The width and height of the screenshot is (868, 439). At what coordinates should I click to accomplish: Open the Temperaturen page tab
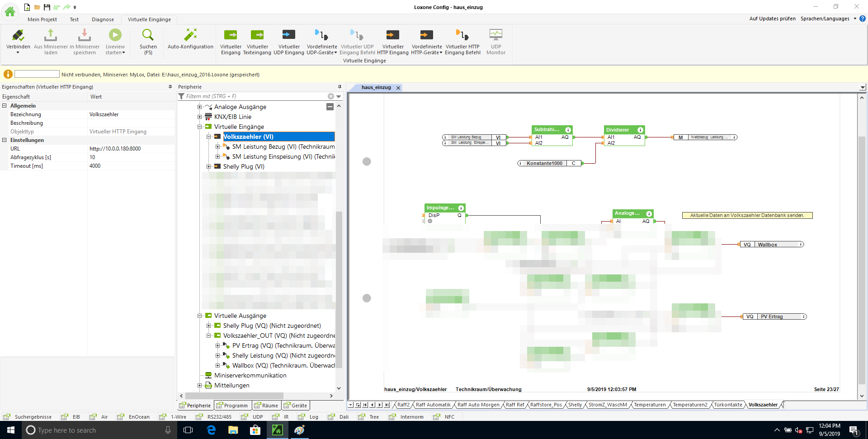pos(649,405)
